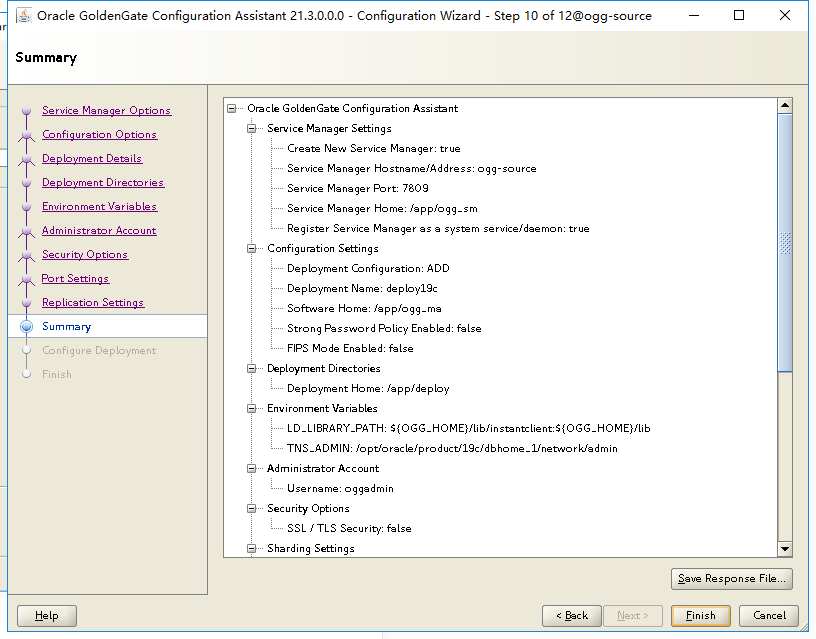Go to Environment Variables step link
The width and height of the screenshot is (816, 639).
[x=99, y=206]
